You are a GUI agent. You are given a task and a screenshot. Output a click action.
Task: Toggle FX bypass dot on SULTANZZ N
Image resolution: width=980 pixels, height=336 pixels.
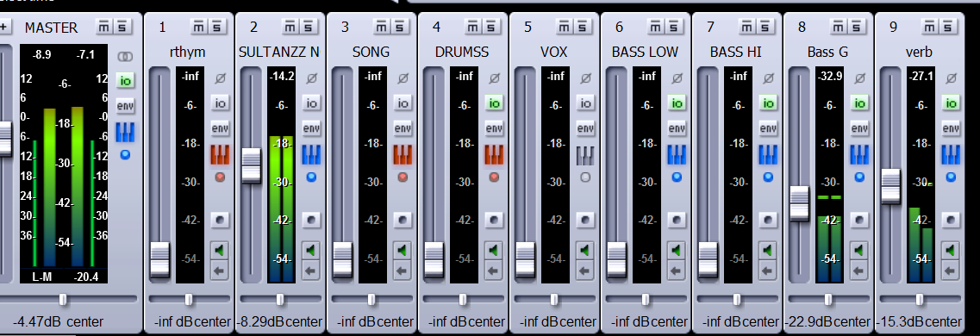point(311,177)
